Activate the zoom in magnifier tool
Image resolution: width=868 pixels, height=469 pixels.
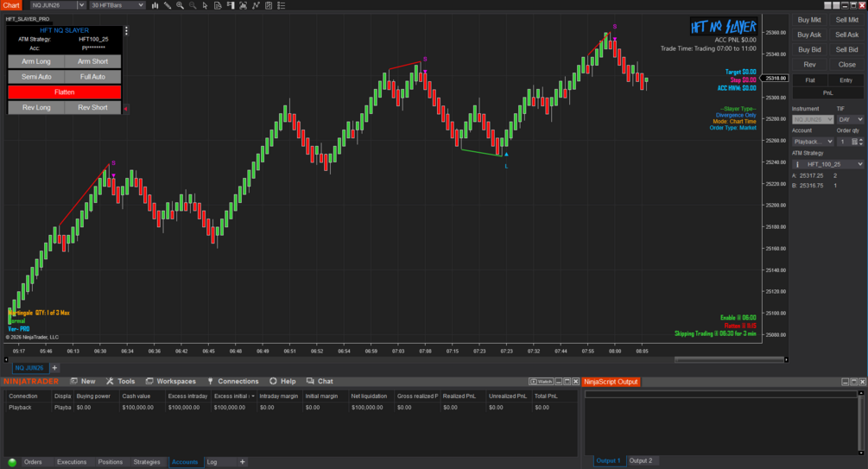180,5
